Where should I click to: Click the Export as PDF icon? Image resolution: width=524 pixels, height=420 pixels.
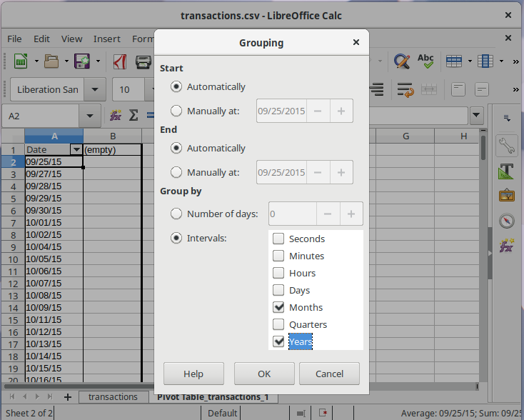pos(121,61)
